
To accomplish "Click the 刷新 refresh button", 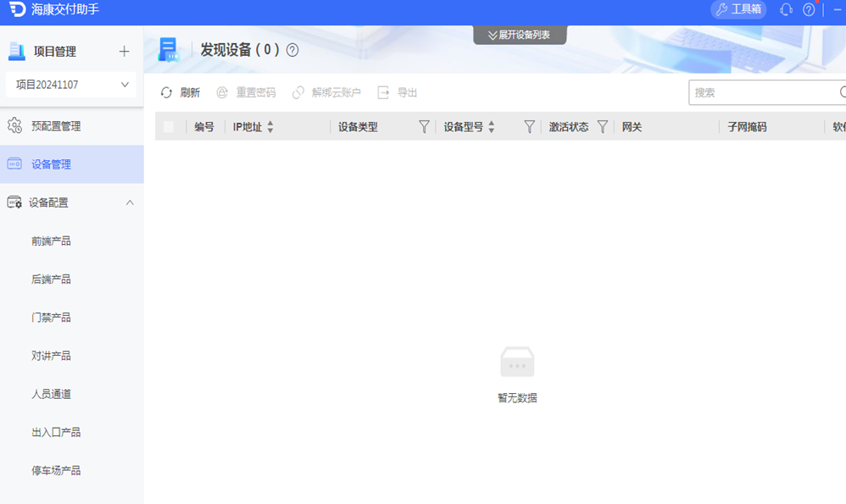I will pos(181,92).
